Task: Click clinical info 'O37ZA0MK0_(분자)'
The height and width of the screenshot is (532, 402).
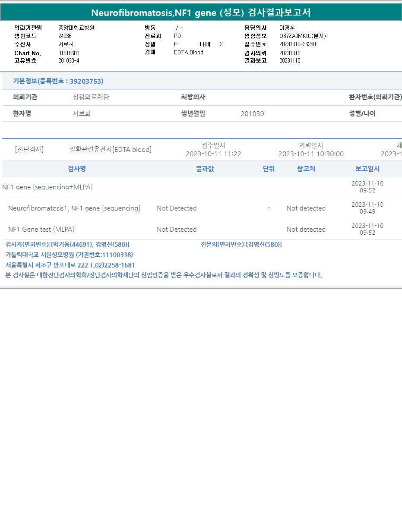Action: [x=302, y=36]
